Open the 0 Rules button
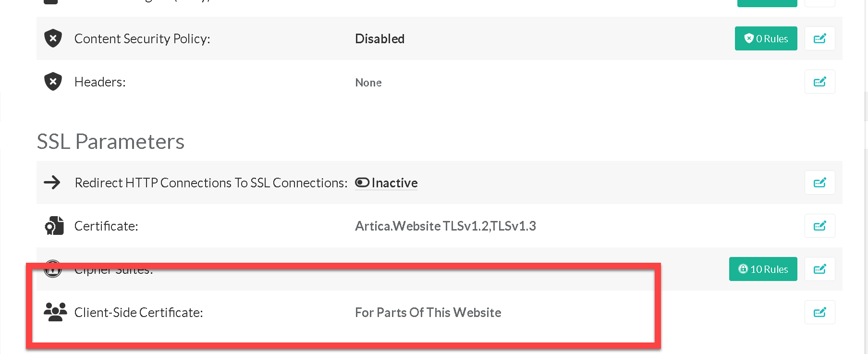This screenshot has width=868, height=354. click(766, 38)
